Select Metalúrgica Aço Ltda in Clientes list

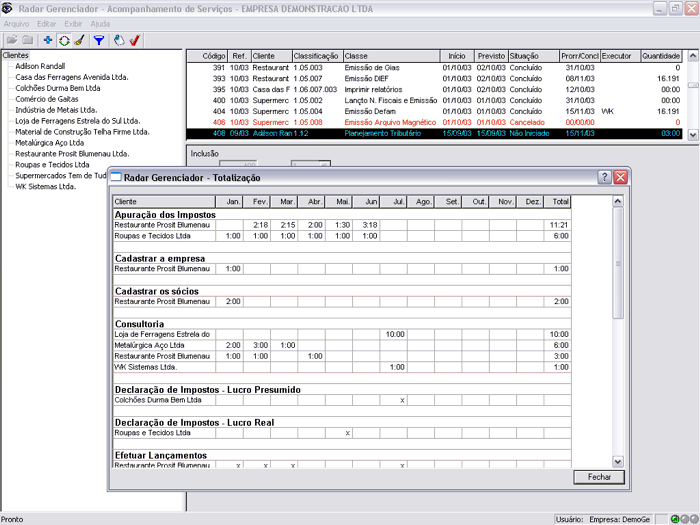pyautogui.click(x=49, y=143)
